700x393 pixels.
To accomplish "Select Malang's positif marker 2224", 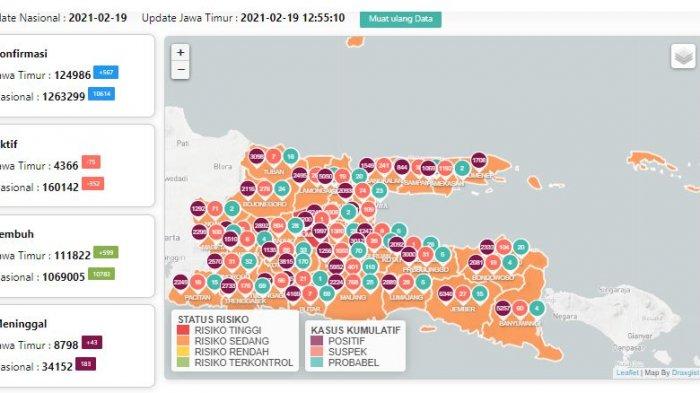I will click(x=336, y=282).
